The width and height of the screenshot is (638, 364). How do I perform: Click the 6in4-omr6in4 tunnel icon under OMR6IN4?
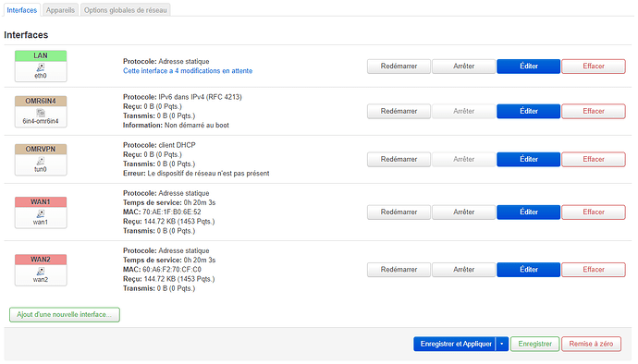41,113
